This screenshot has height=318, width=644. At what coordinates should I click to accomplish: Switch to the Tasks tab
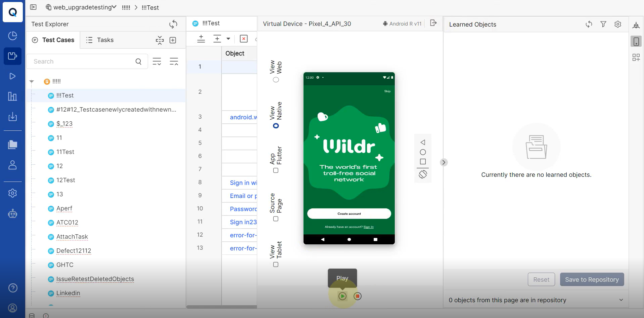100,40
